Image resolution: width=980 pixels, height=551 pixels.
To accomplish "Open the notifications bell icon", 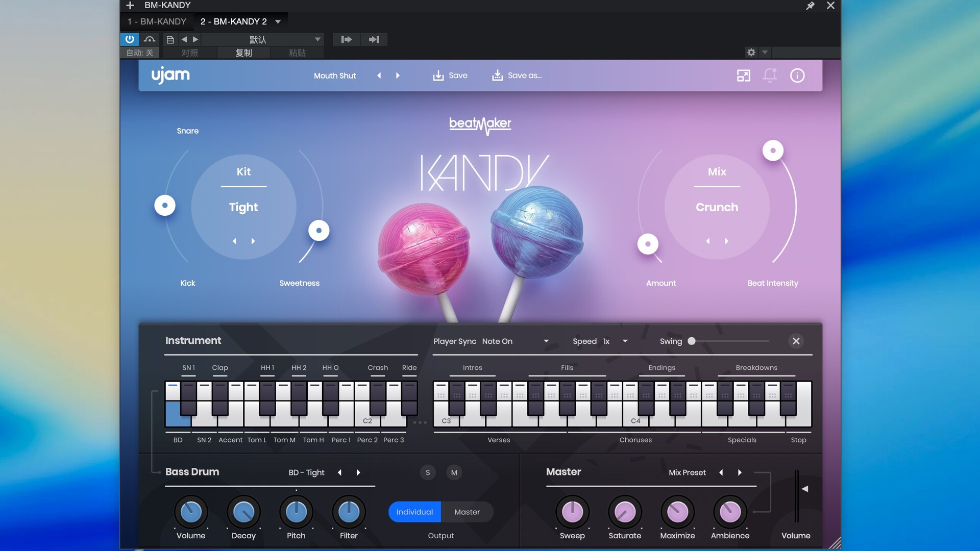I will [x=770, y=76].
